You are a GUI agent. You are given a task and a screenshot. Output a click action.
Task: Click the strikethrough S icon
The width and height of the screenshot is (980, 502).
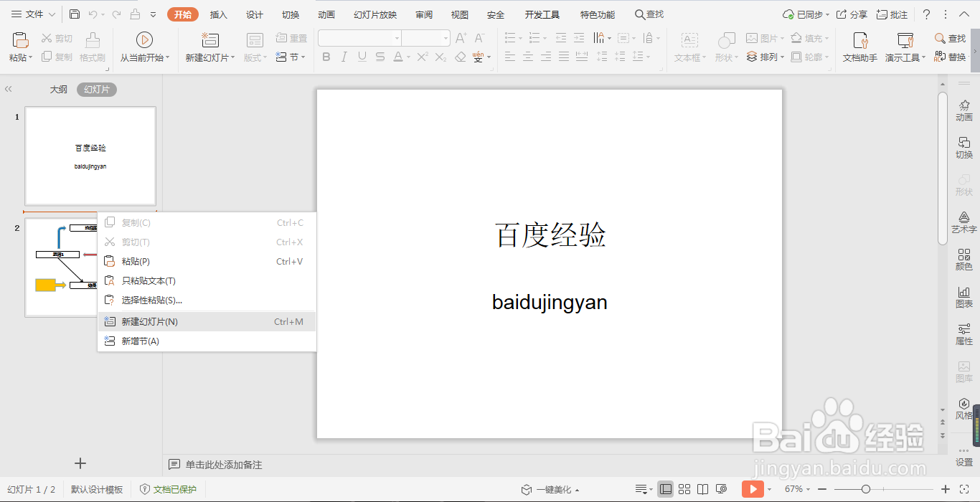click(380, 57)
